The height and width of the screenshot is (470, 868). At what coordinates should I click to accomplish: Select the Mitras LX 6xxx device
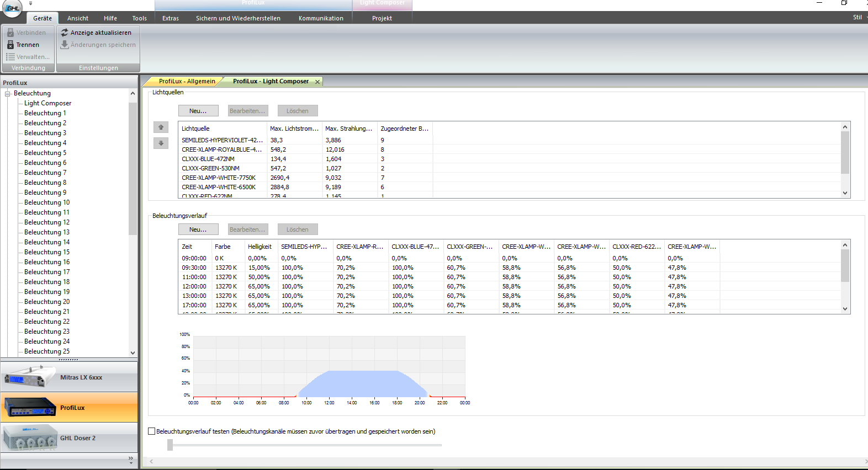tap(69, 377)
